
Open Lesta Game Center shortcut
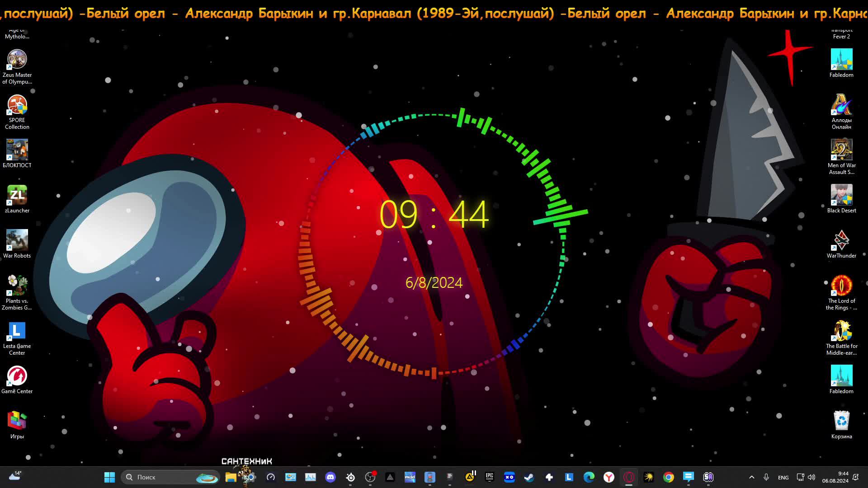pos(17,331)
